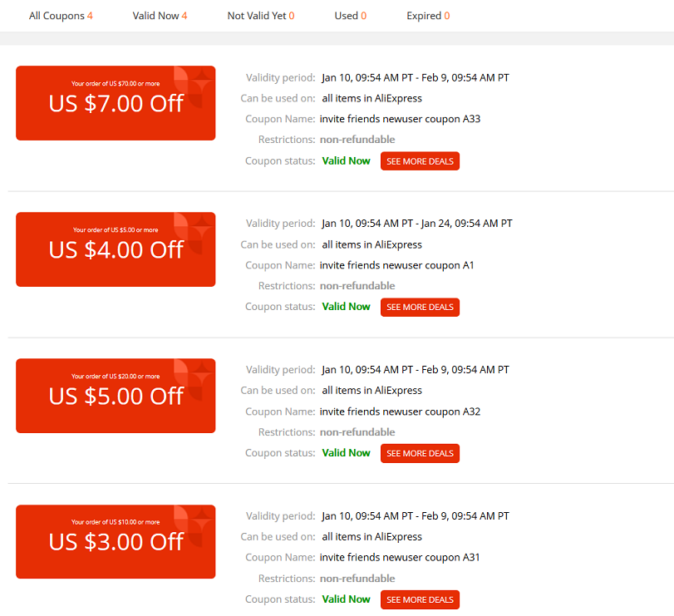Open the All Coupons tab
The width and height of the screenshot is (674, 616).
61,16
